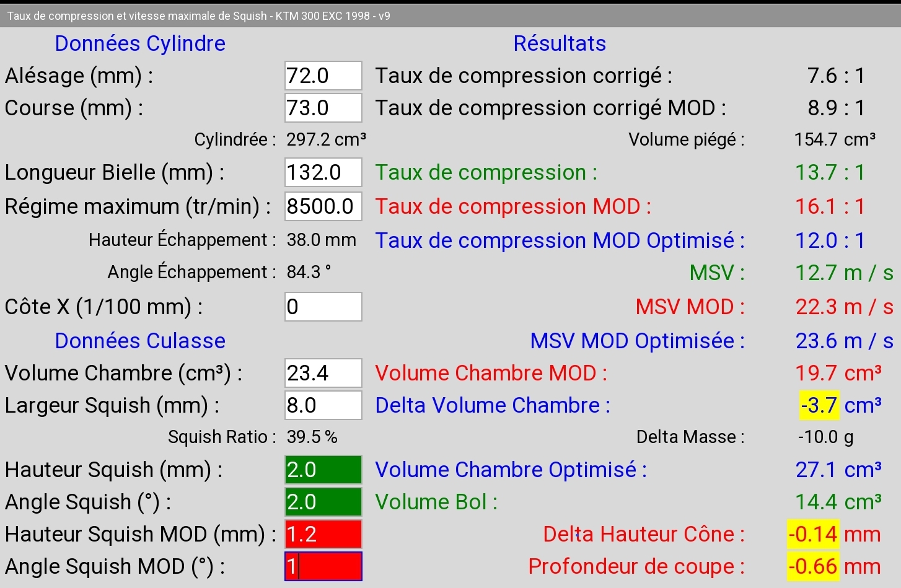Image resolution: width=901 pixels, height=588 pixels.
Task: Focus the red Angle Squish MOD field
Action: pos(323,566)
